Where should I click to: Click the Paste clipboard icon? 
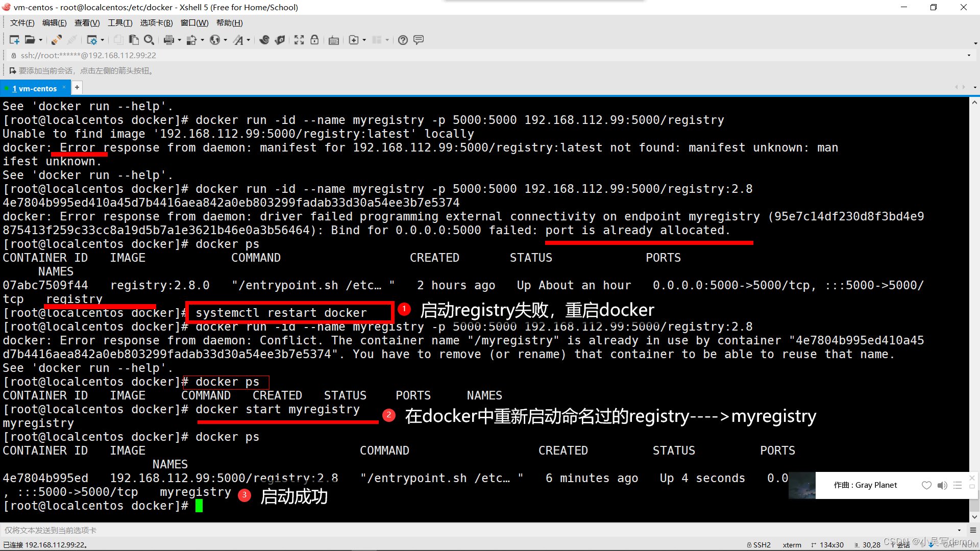pos(134,40)
